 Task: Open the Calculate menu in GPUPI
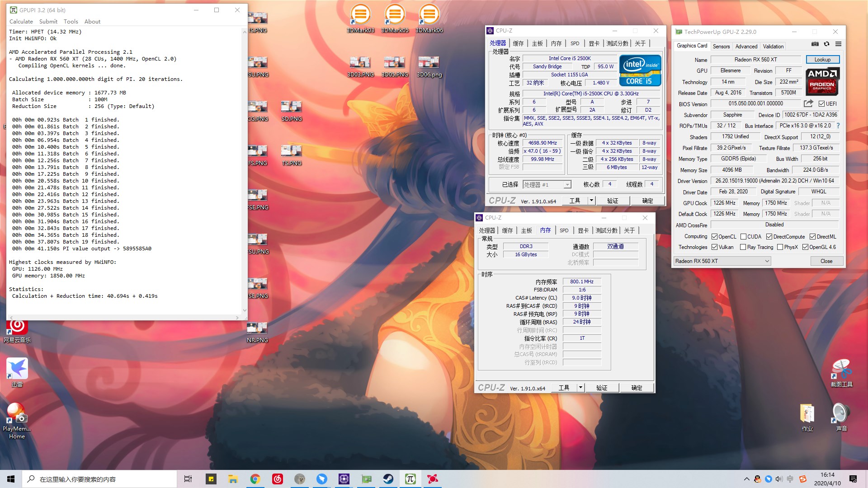pyautogui.click(x=21, y=21)
